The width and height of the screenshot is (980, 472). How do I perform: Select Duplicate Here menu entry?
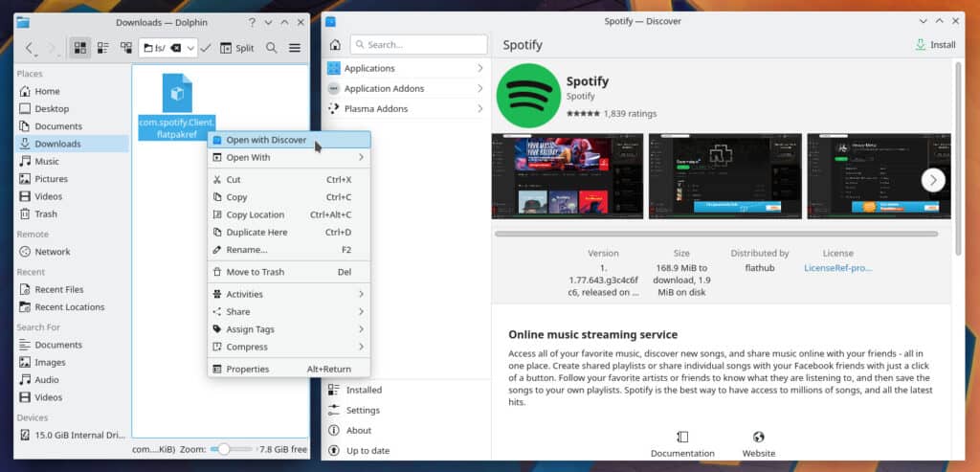point(289,232)
